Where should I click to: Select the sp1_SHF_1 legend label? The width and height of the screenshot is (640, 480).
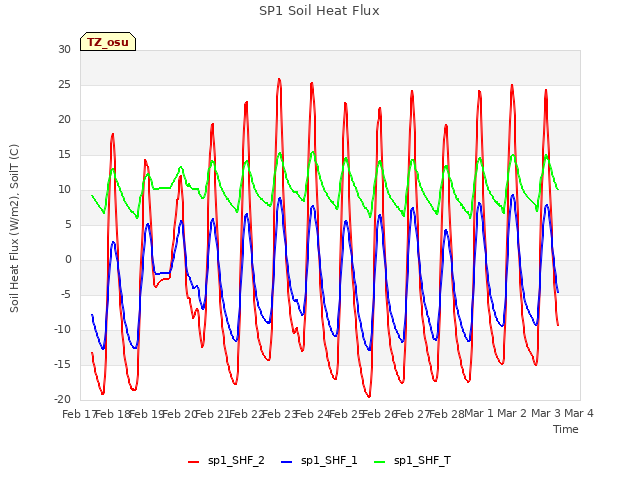click(329, 461)
